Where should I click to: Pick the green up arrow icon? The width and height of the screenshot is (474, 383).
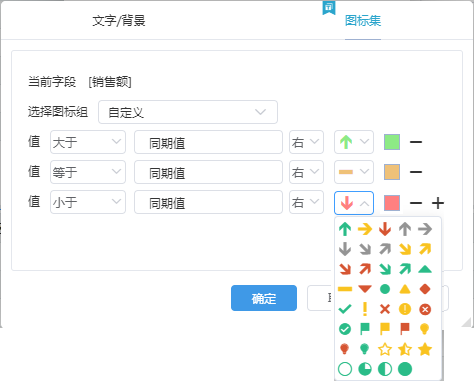(x=345, y=229)
